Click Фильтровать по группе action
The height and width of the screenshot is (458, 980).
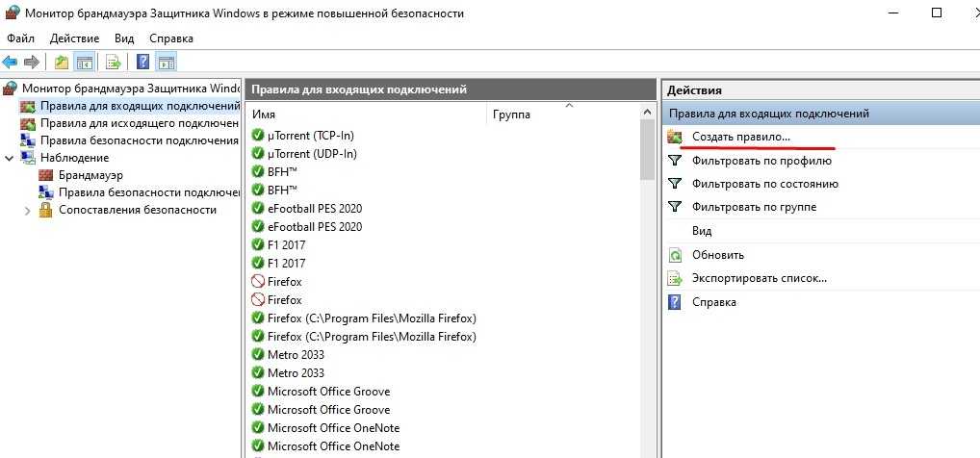pos(754,207)
